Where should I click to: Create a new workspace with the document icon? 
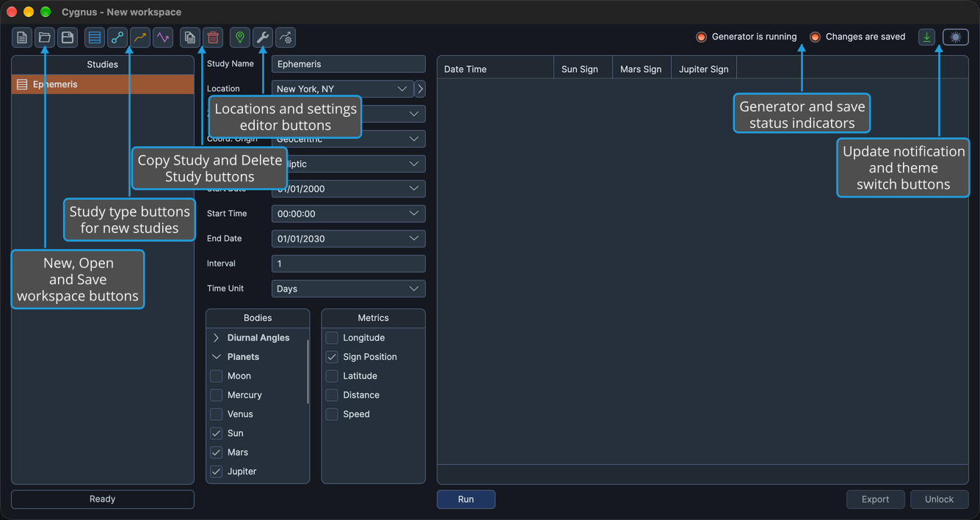22,37
